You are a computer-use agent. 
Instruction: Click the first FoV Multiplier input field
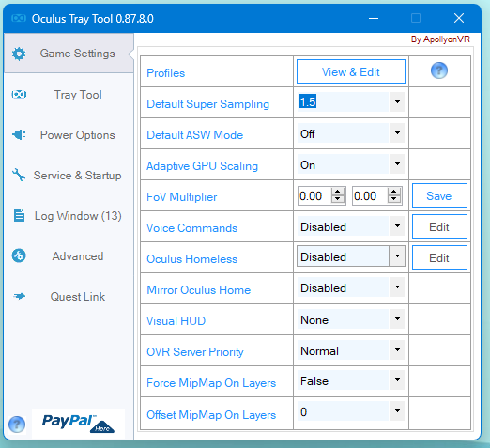tap(314, 196)
